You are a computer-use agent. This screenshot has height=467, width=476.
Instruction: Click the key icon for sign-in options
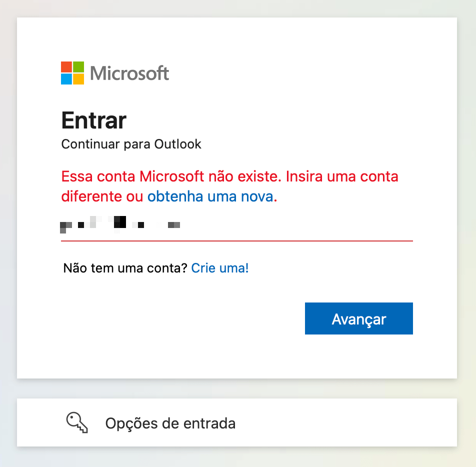click(77, 423)
